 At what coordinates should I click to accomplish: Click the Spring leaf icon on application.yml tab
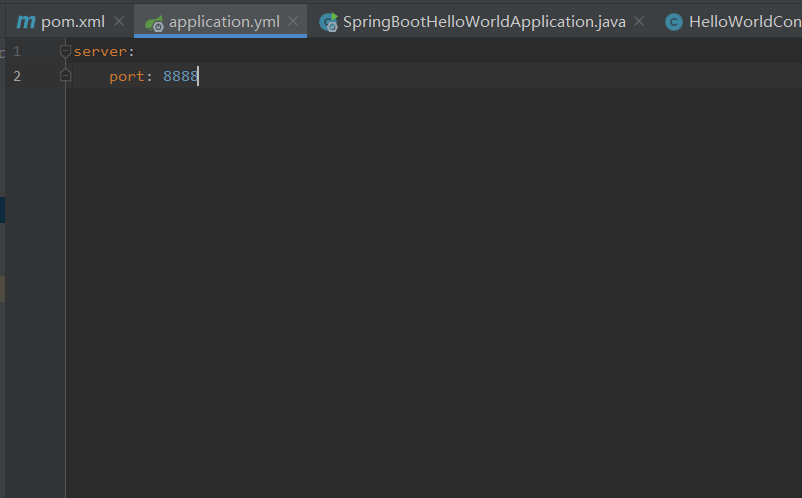click(x=154, y=23)
